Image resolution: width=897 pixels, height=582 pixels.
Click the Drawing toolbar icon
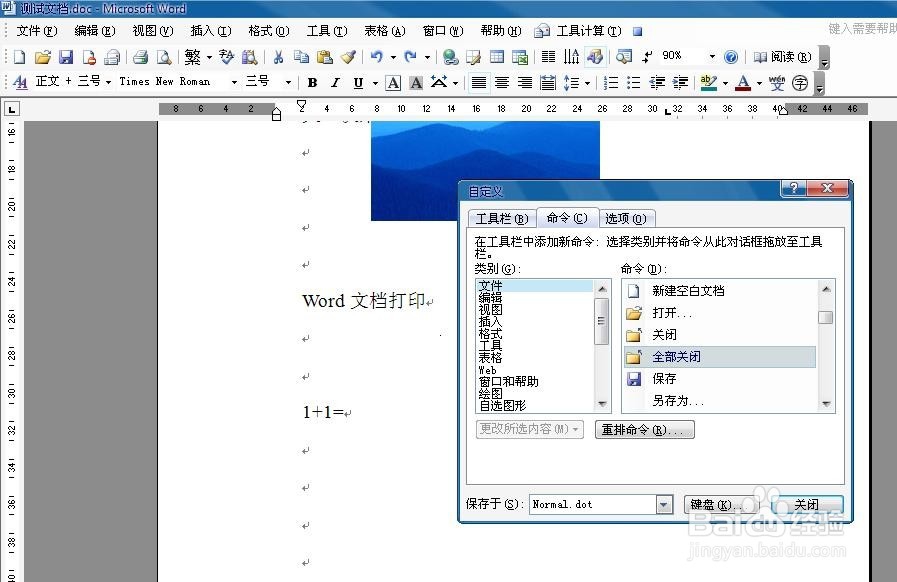click(x=595, y=57)
